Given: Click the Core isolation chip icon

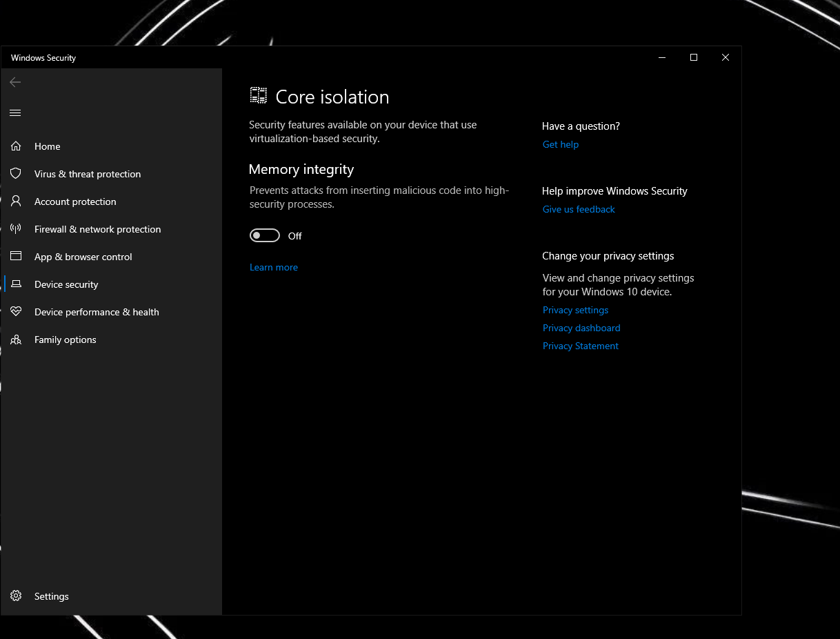Looking at the screenshot, I should coord(259,96).
